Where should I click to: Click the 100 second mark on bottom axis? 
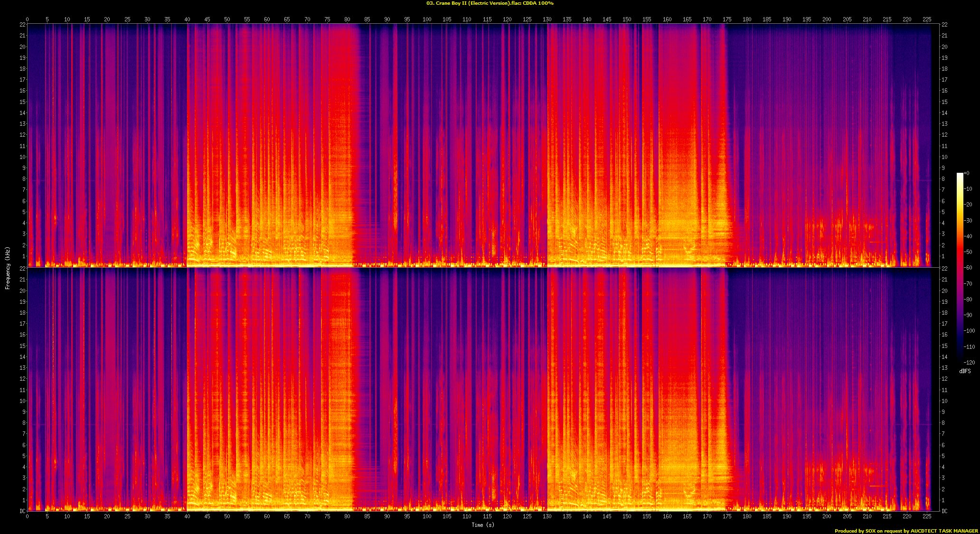(x=427, y=516)
